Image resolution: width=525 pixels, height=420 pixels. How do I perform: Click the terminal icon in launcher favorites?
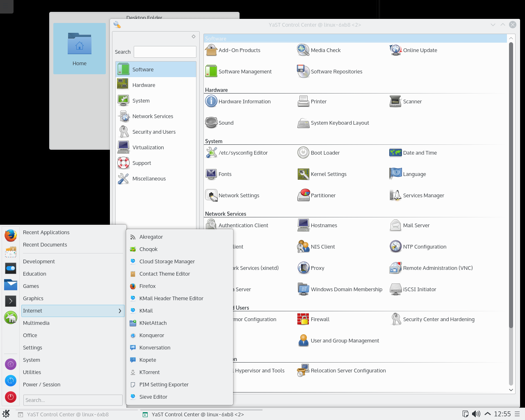tap(11, 301)
